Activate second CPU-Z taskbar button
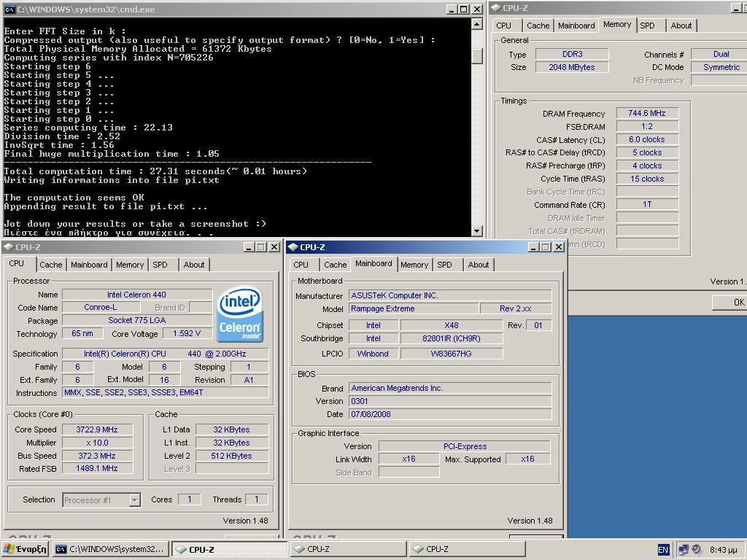The image size is (747, 560). pos(348,549)
